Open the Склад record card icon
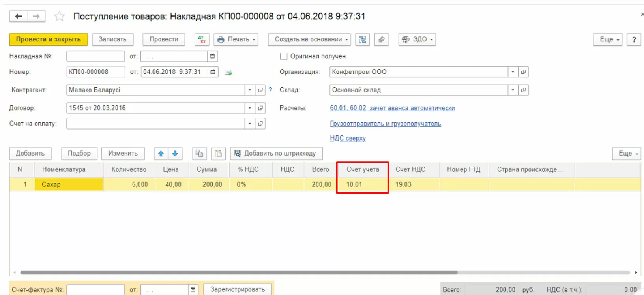644x295 pixels. pos(523,90)
